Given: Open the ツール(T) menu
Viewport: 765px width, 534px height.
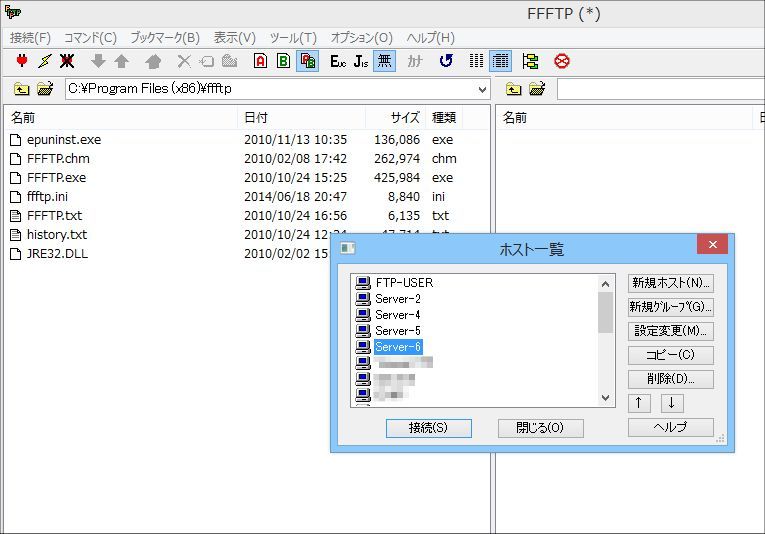Looking at the screenshot, I should (x=293, y=38).
